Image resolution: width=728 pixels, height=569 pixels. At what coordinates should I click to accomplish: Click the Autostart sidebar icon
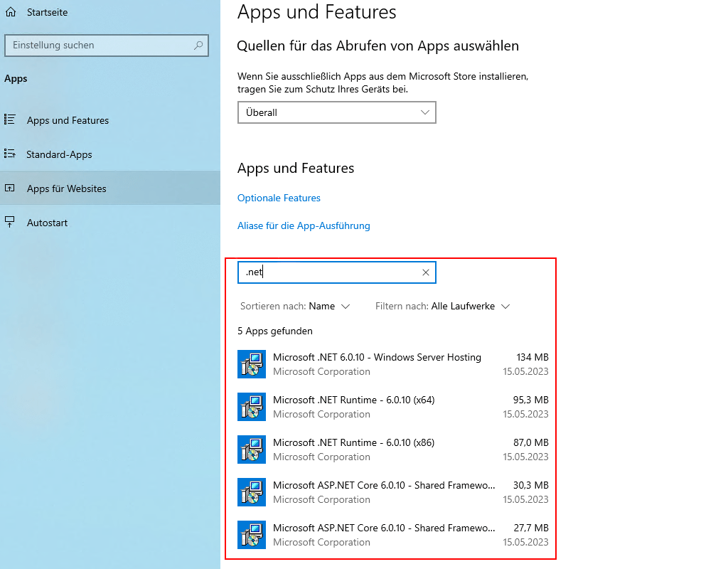[12, 222]
